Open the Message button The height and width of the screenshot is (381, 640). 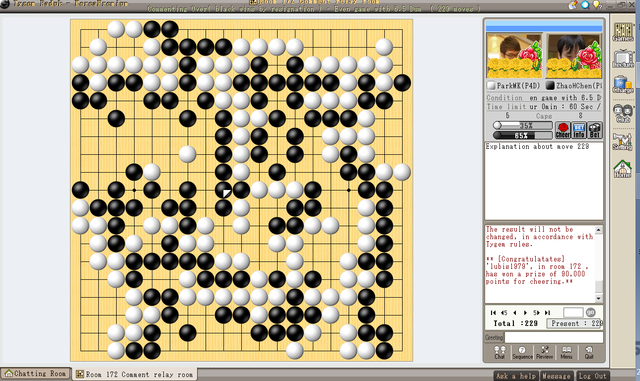pyautogui.click(x=556, y=376)
